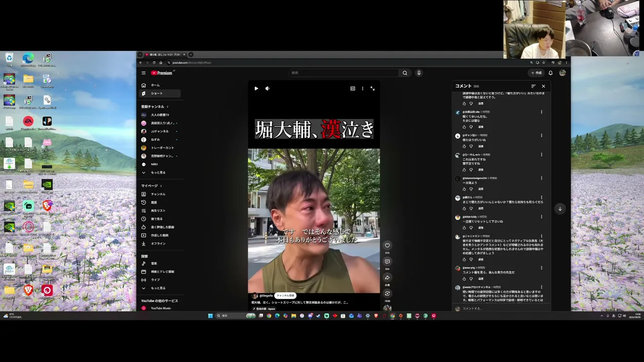The image size is (644, 362).
Task: Open オフライン downloads
Action: click(159, 244)
